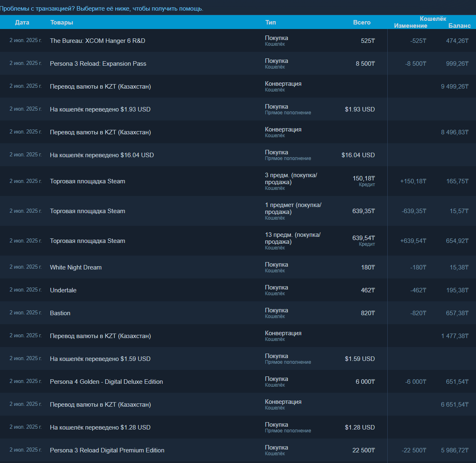This screenshot has height=463, width=476.
Task: Open Persona 4 Golden Digital Deluxe Edition row
Action: [x=238, y=382]
